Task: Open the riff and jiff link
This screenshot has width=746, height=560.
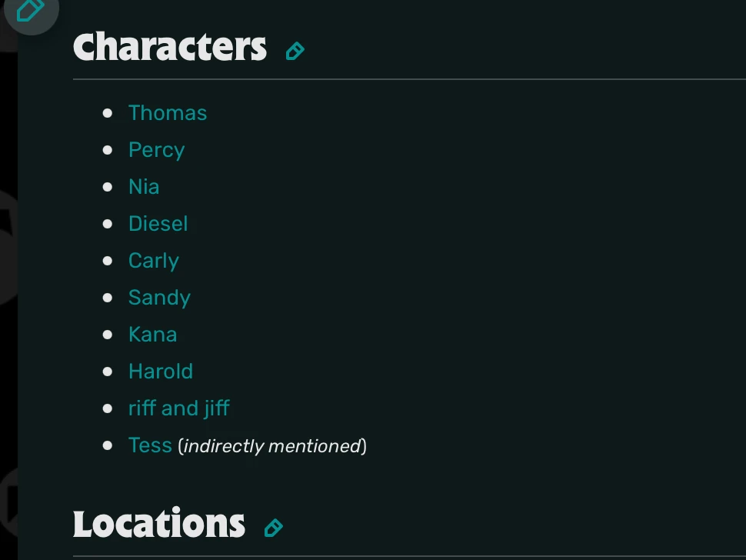Action: (x=178, y=408)
